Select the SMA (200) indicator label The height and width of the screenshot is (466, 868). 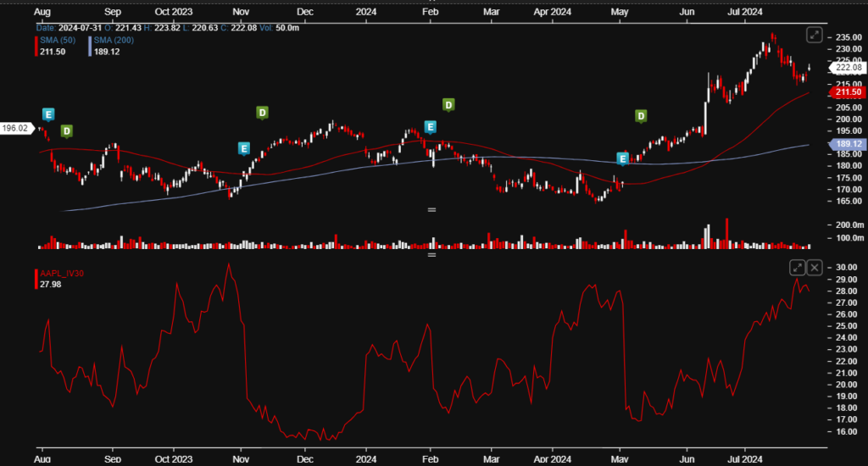pos(114,41)
